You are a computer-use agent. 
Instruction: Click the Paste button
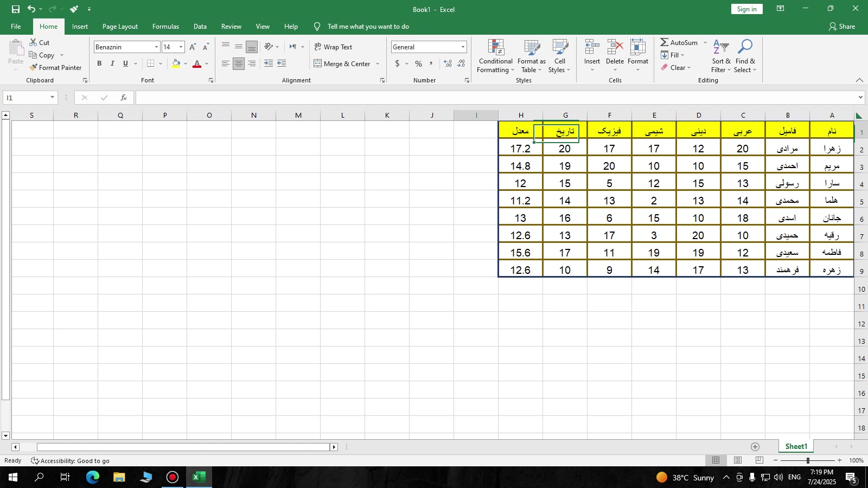click(16, 54)
